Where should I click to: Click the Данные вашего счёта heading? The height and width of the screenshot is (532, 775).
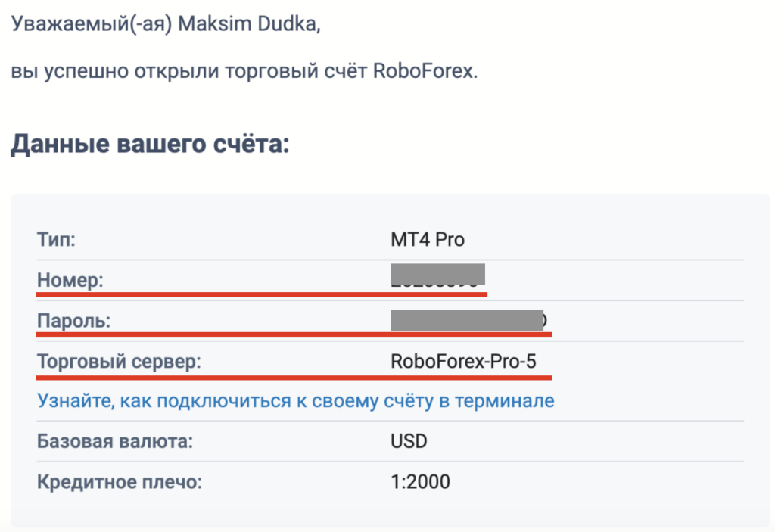coord(151,145)
